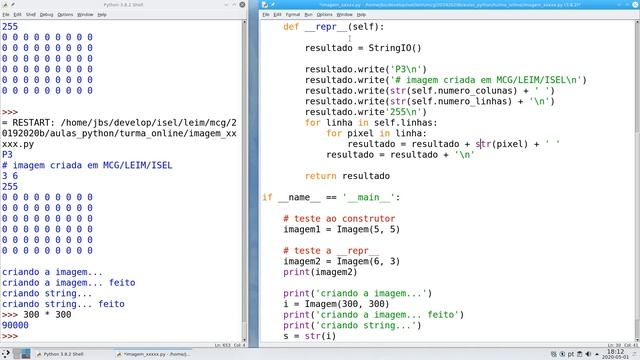This screenshot has width=640, height=360.
Task: Click the numero_colunas write line
Action: [x=429, y=91]
